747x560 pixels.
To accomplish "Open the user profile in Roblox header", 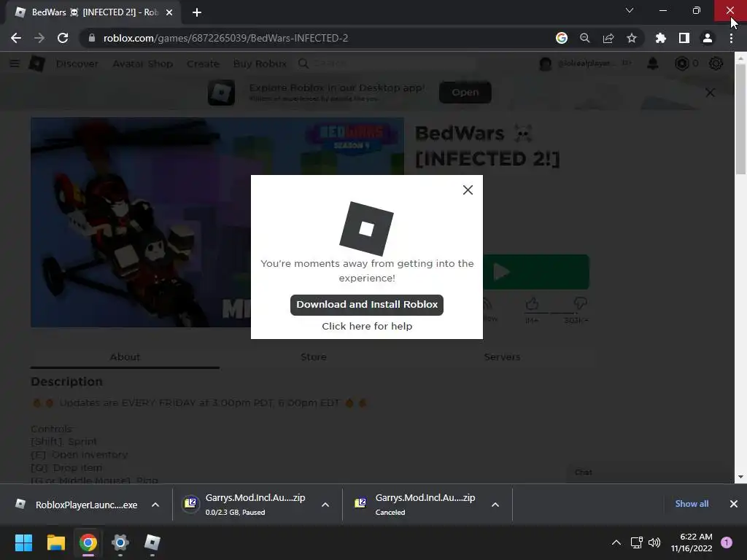I will [585, 63].
